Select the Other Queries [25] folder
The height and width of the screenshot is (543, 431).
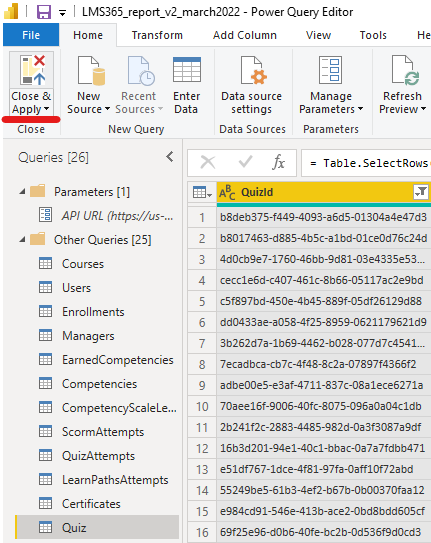(103, 239)
